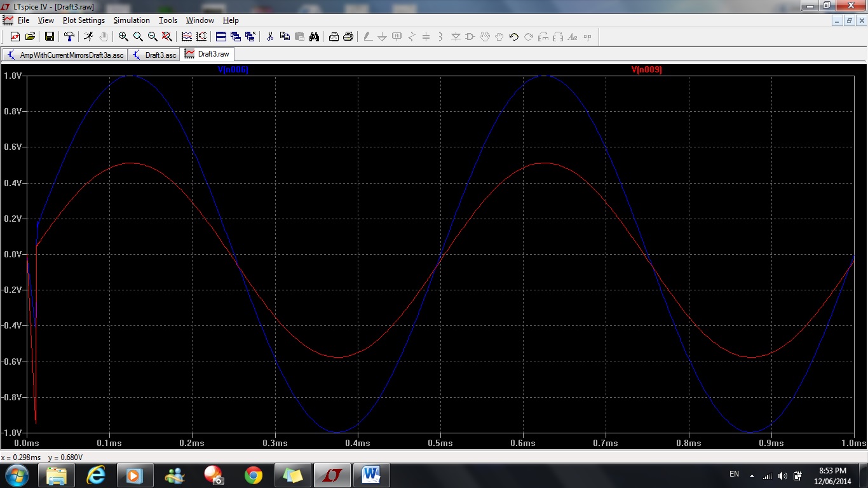The height and width of the screenshot is (488, 868).
Task: Click the Pick Visible Traces icon
Action: coord(187,37)
